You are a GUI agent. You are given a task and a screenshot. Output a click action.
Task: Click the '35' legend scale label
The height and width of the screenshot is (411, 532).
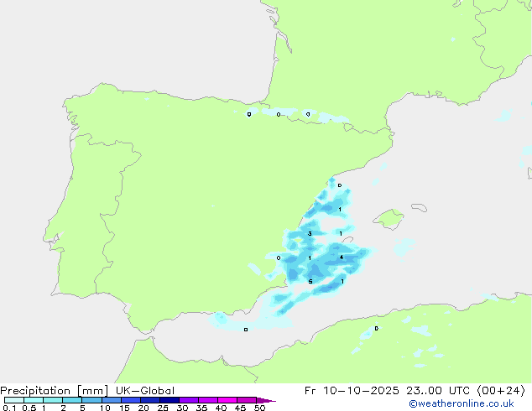point(201,408)
